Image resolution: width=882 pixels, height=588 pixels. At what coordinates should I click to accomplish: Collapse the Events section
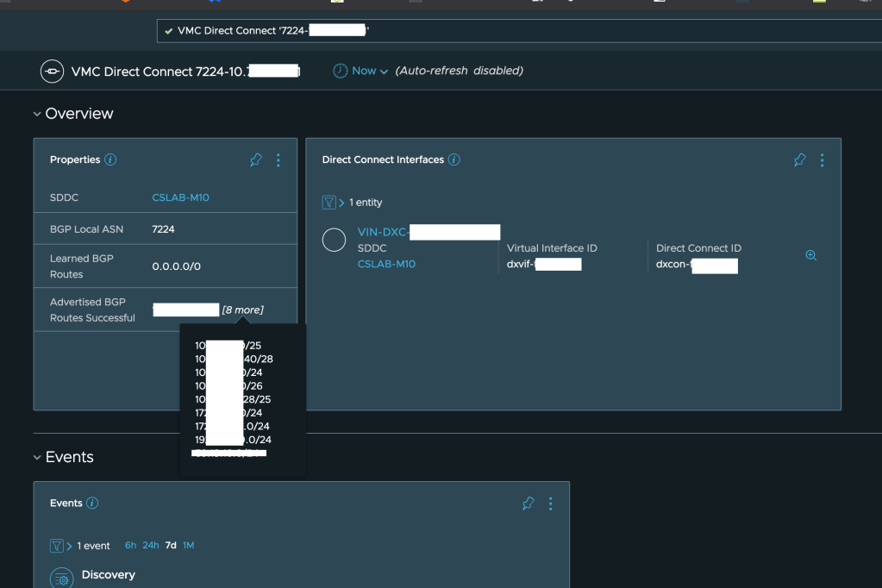click(x=37, y=457)
